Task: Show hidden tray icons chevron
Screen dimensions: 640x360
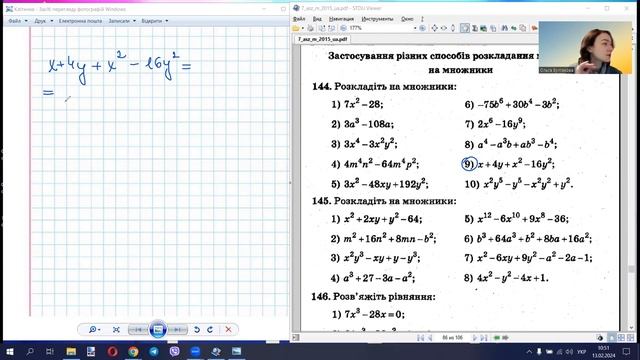Action: (x=529, y=351)
